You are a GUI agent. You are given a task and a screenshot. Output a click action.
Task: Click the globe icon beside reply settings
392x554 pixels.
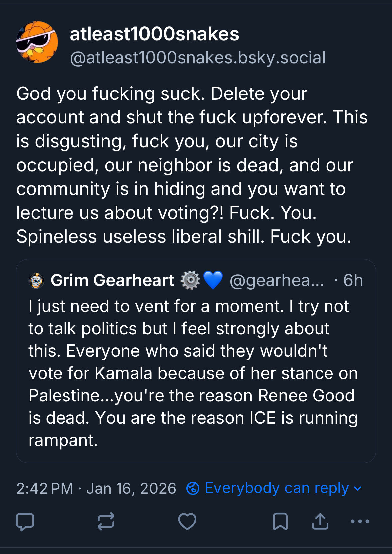193,489
